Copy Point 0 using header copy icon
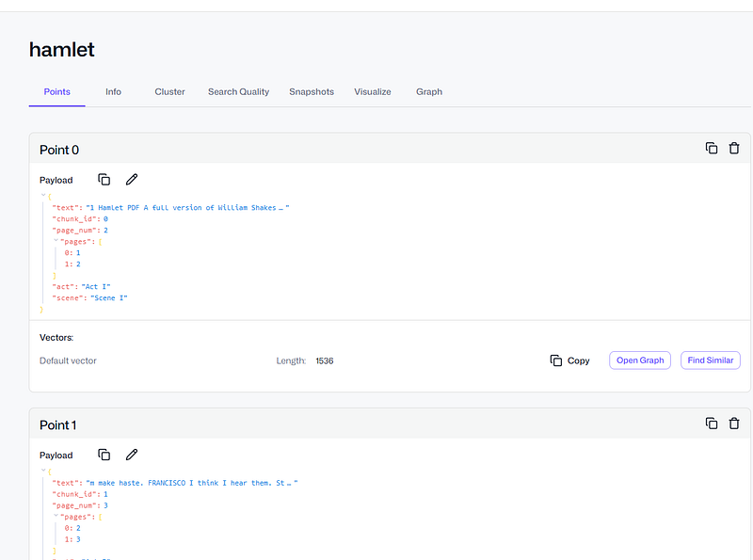The image size is (753, 560). pos(712,149)
